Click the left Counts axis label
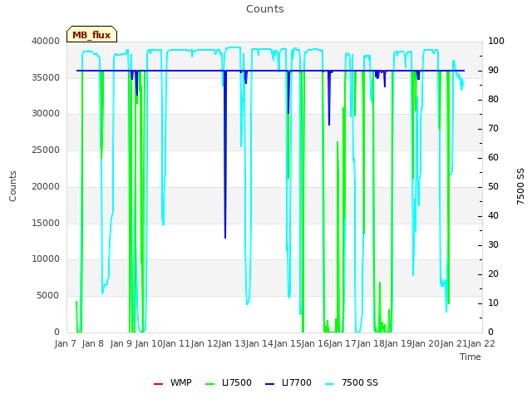Viewport: 532px width, 399px height. coord(12,186)
